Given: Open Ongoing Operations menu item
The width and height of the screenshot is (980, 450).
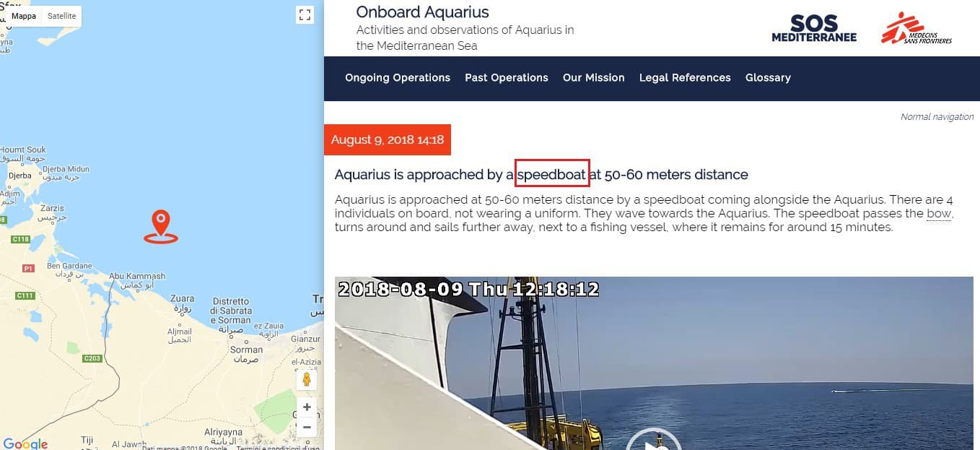Looking at the screenshot, I should [398, 78].
